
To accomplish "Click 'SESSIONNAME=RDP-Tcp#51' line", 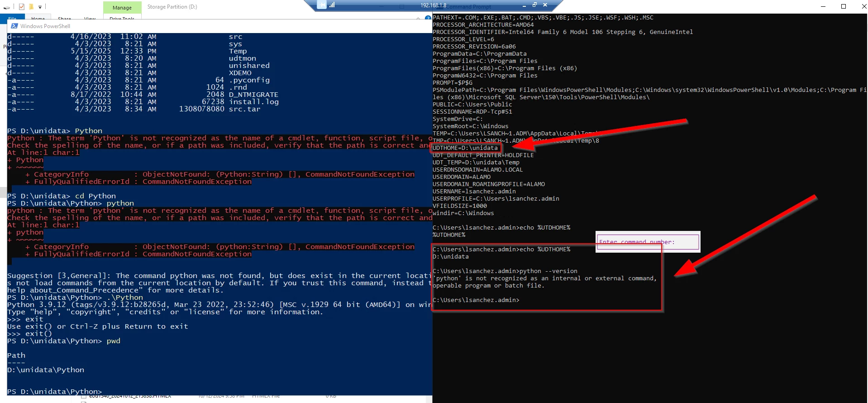I will tap(472, 112).
